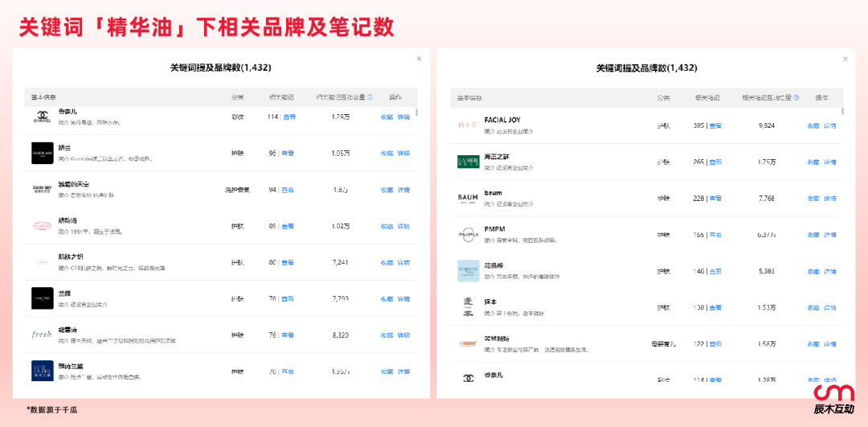Click the 母婴育儿 category cell
868x427 pixels.
pos(663,344)
